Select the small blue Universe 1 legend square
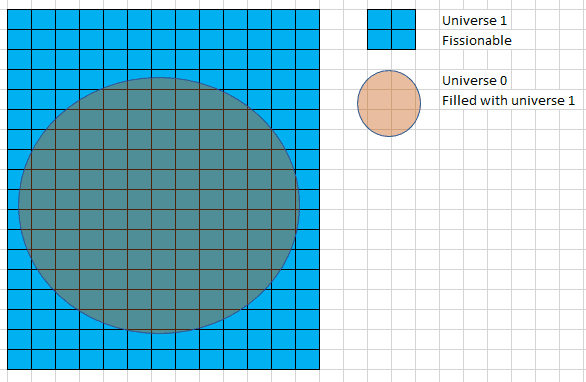Image resolution: width=586 pixels, height=382 pixels. (391, 30)
